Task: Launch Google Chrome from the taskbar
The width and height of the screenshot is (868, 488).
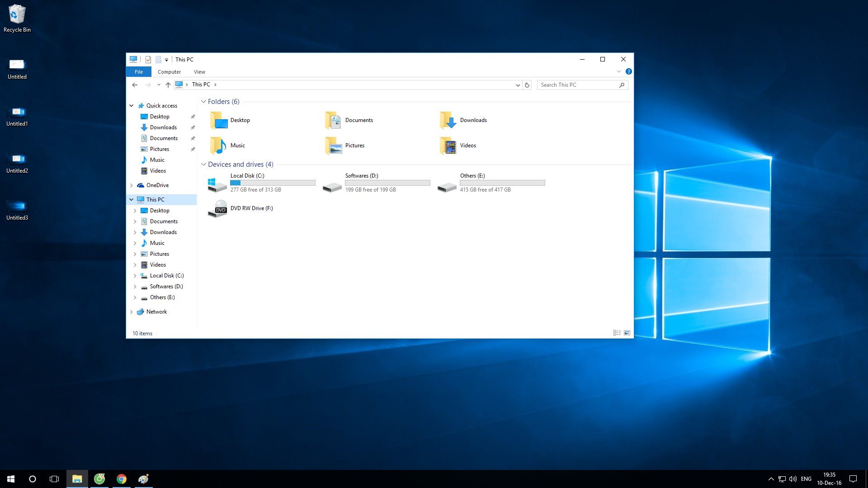Action: pos(121,479)
